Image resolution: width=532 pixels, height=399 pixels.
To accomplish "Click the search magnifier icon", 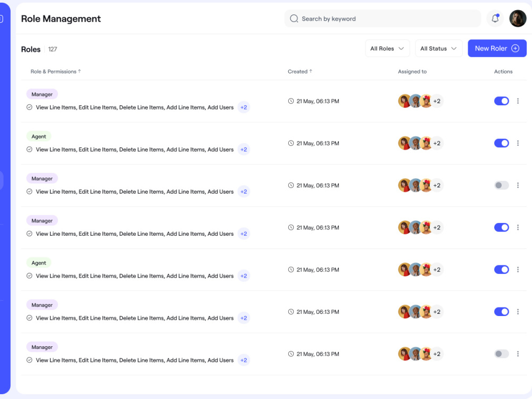I will pos(294,18).
